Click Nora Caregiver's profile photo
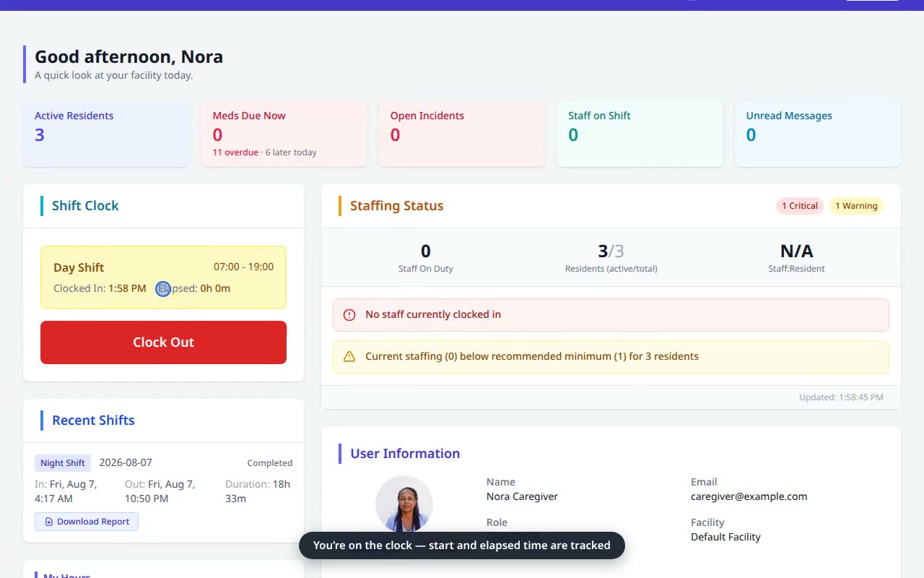Image resolution: width=924 pixels, height=578 pixels. click(x=404, y=504)
